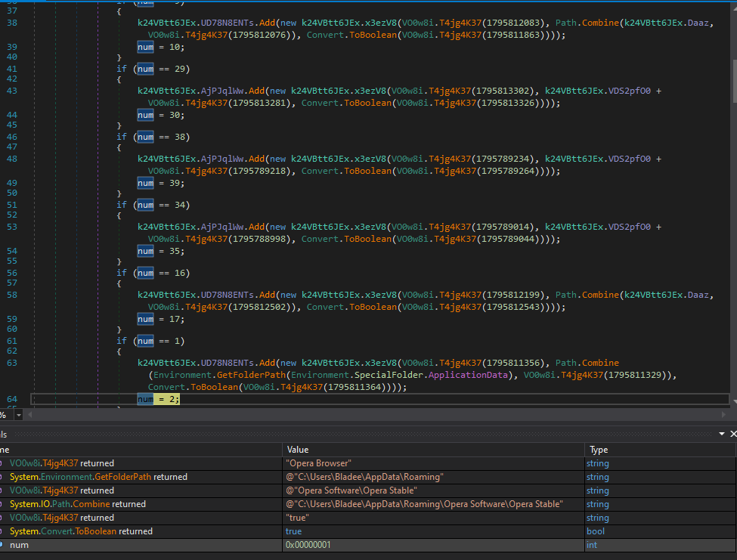
Task: Click line number 64 in the gutter
Action: 11,399
